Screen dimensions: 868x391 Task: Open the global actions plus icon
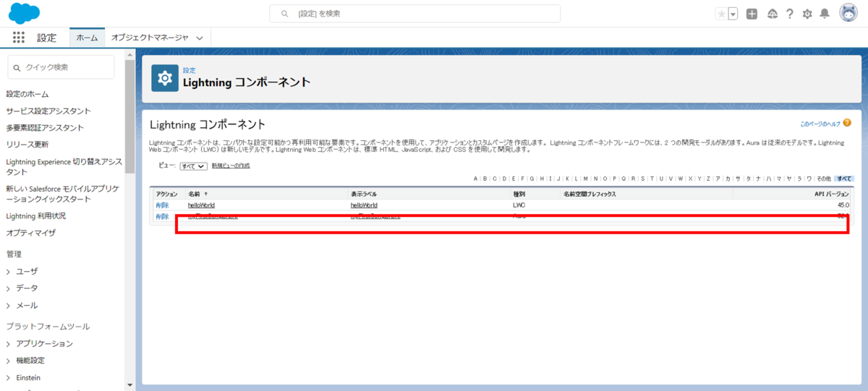(x=752, y=14)
